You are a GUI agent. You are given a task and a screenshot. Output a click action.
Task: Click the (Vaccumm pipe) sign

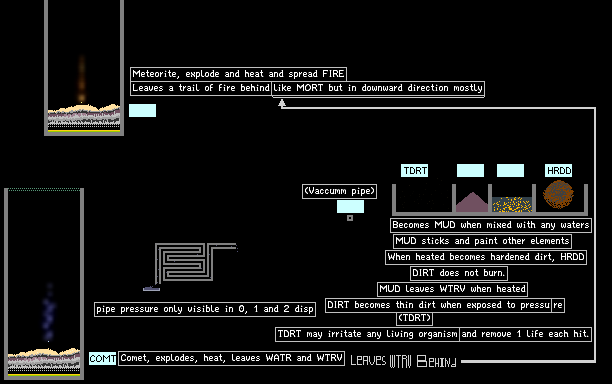(340, 191)
